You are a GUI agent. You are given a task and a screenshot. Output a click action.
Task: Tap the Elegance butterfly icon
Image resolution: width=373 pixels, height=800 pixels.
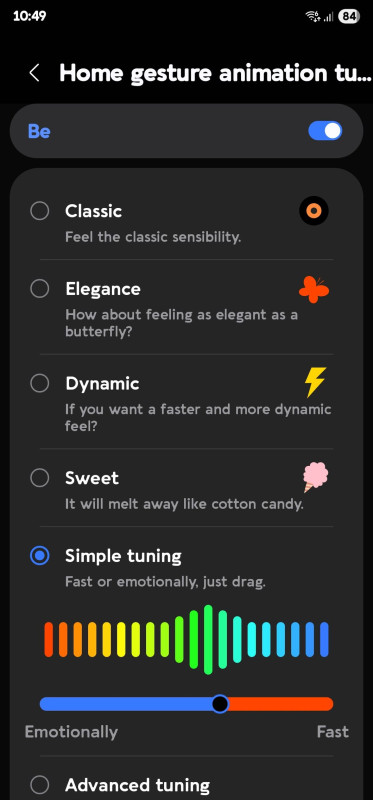pyautogui.click(x=314, y=289)
